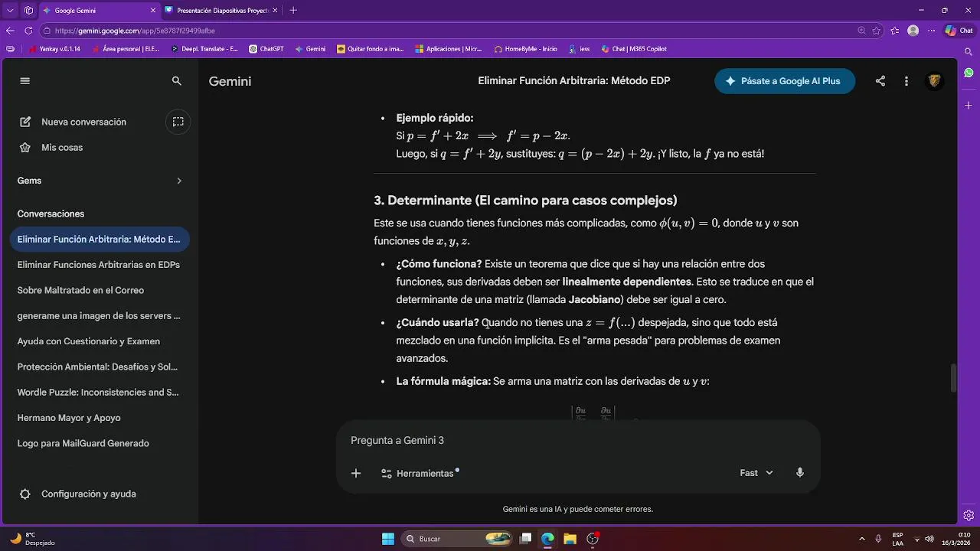Open conversation 'generame una imagen de los servers'

point(99,316)
